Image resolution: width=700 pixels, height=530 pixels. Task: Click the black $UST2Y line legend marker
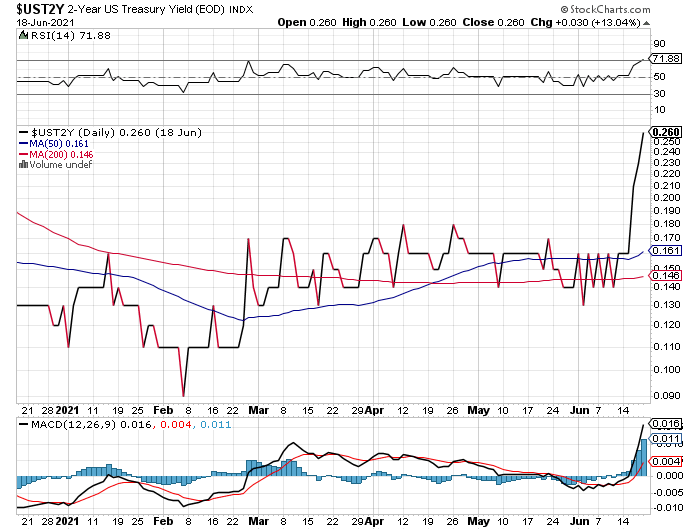pos(25,132)
